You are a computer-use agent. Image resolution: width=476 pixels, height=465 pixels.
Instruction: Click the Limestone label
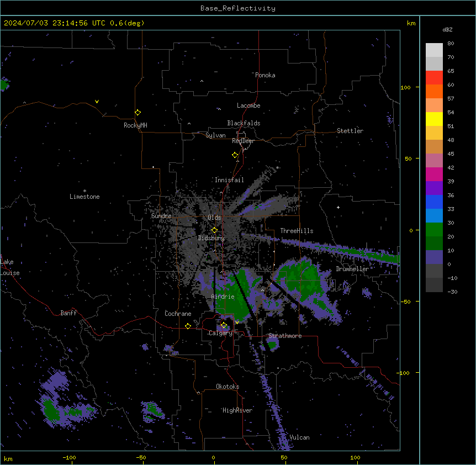pyautogui.click(x=84, y=197)
